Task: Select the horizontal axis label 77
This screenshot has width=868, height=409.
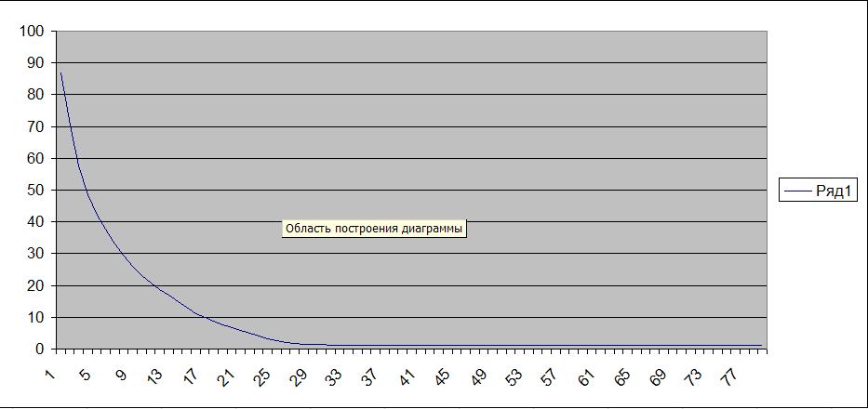Action: 728,376
